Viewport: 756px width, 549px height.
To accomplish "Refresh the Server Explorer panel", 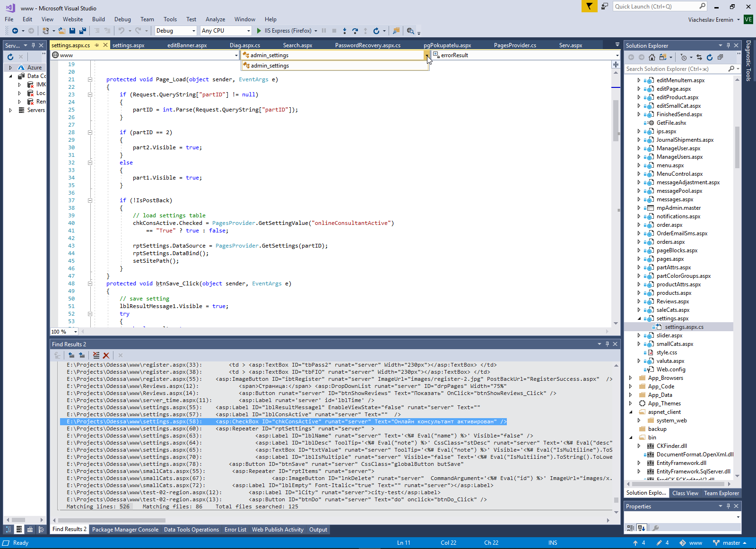I will coord(10,57).
